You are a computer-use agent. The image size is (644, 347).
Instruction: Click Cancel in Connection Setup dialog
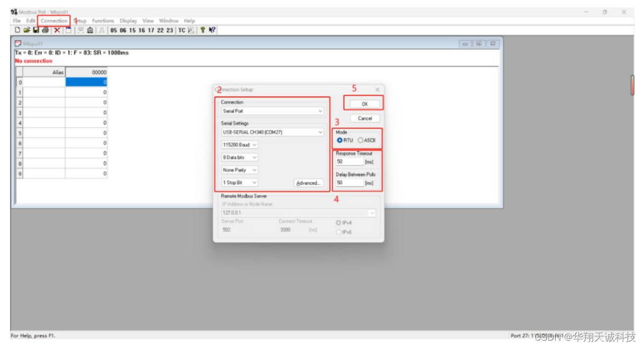click(365, 118)
